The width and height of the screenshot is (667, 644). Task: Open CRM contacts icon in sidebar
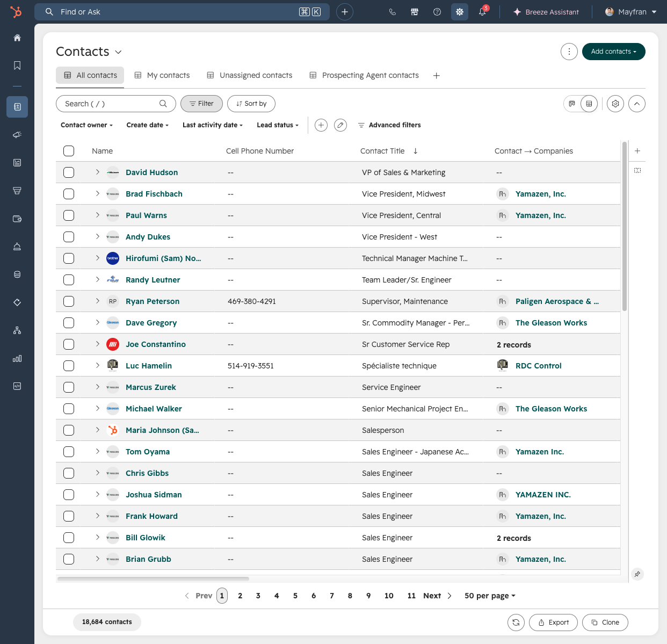[x=17, y=107]
